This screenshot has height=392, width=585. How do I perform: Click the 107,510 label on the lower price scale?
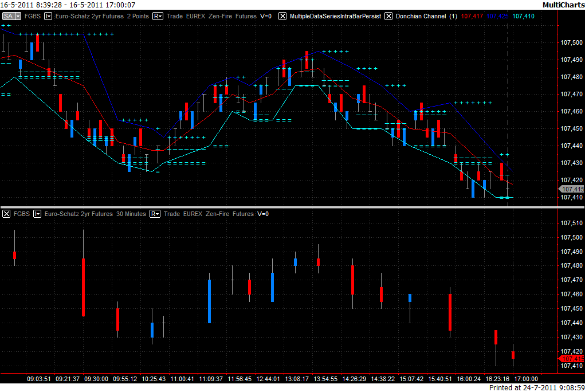click(x=572, y=223)
